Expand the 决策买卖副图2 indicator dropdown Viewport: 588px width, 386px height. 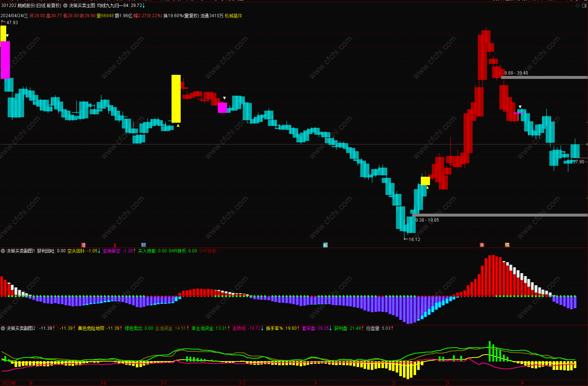click(3, 328)
